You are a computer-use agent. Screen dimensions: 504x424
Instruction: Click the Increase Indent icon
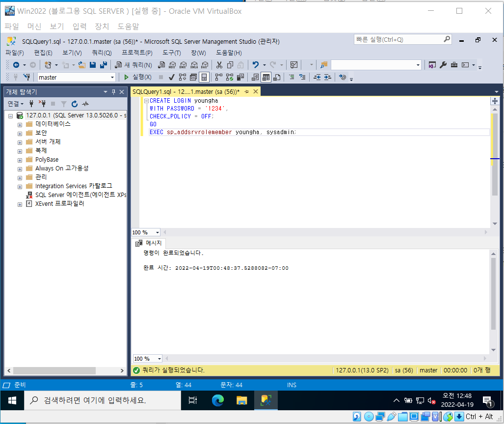(327, 77)
